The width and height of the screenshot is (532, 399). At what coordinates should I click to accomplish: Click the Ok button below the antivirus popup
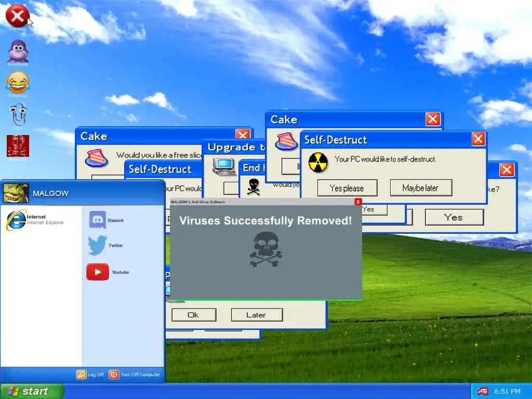[194, 315]
